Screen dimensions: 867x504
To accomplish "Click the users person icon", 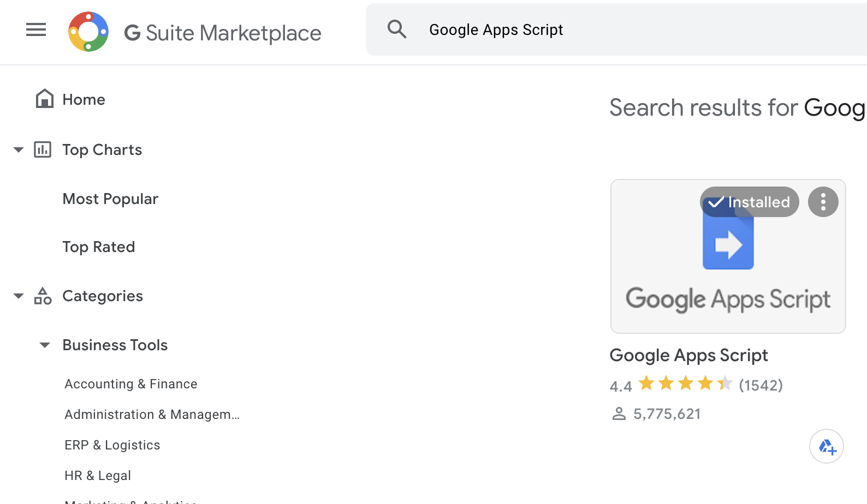I will click(619, 414).
